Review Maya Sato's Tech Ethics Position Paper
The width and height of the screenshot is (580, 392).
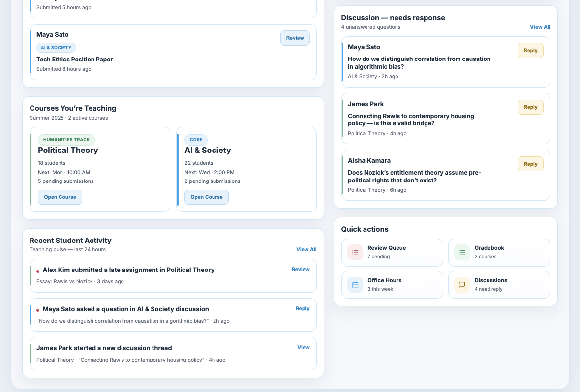295,38
